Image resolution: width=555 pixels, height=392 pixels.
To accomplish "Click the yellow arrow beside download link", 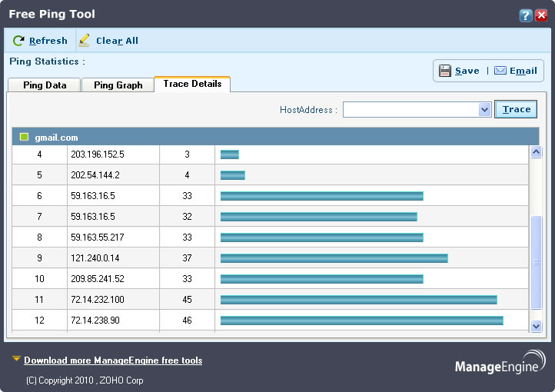I will point(16,359).
